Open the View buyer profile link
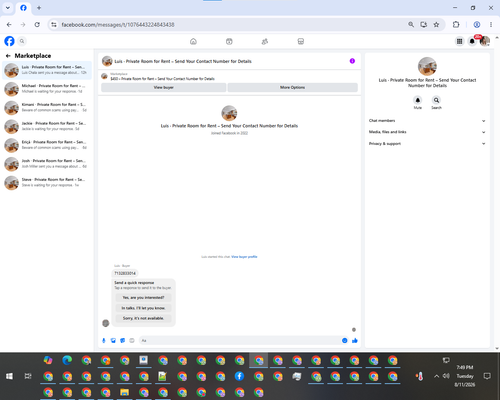This screenshot has width=500, height=400. [x=244, y=257]
